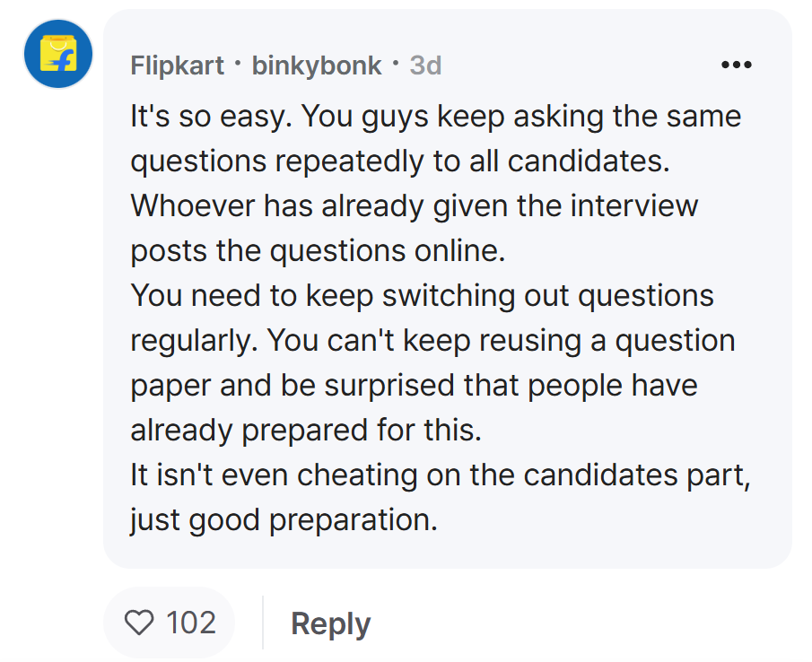Open the Flipkart company name link
This screenshot has height=662, width=812.
[177, 65]
